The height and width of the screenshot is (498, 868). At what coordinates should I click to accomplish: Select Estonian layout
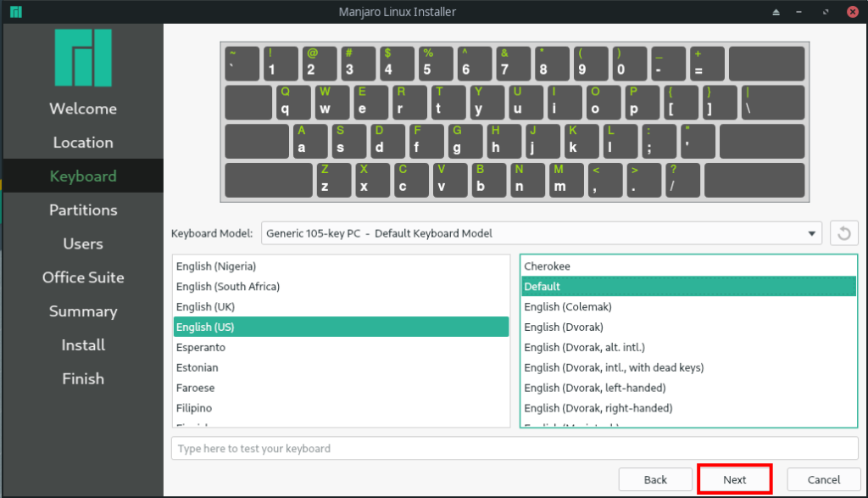click(x=341, y=368)
